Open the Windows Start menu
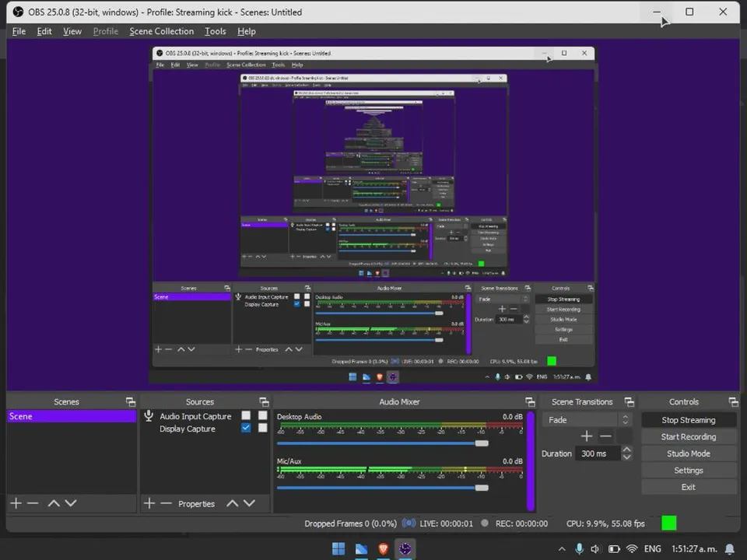 tap(338, 549)
